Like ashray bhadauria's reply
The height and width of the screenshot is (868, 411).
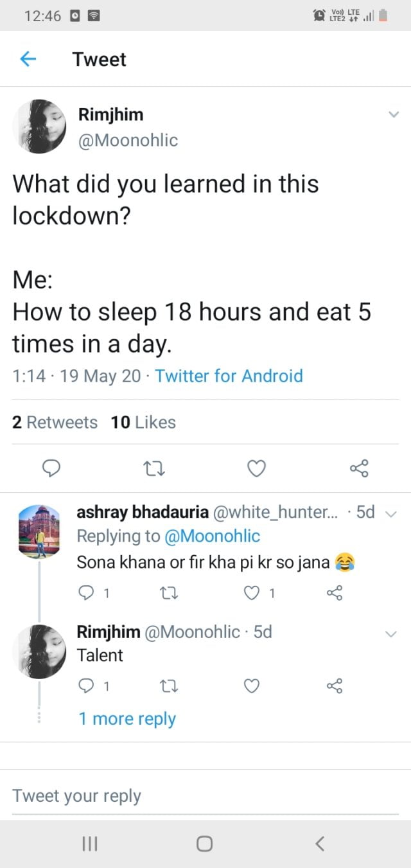point(252,594)
